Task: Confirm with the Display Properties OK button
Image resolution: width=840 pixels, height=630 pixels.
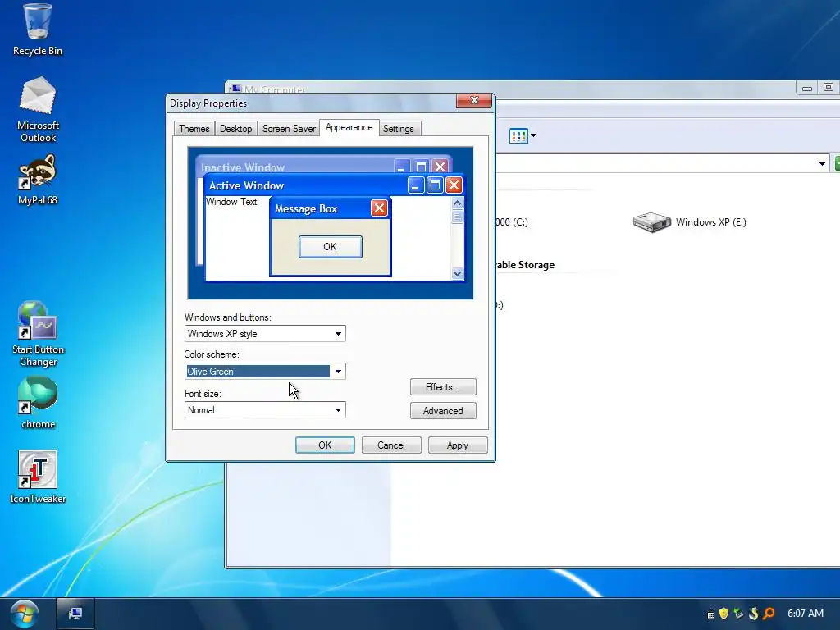Action: click(325, 445)
